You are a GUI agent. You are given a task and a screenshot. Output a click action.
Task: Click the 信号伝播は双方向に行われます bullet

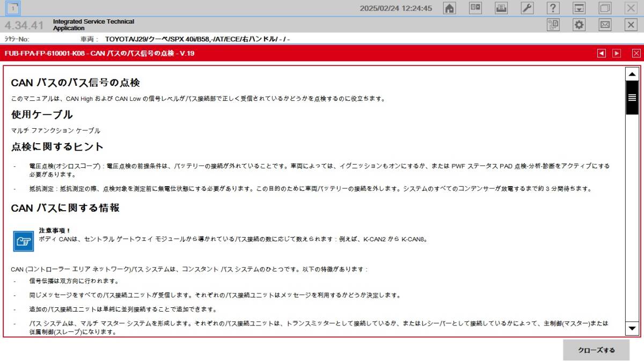coord(74,281)
